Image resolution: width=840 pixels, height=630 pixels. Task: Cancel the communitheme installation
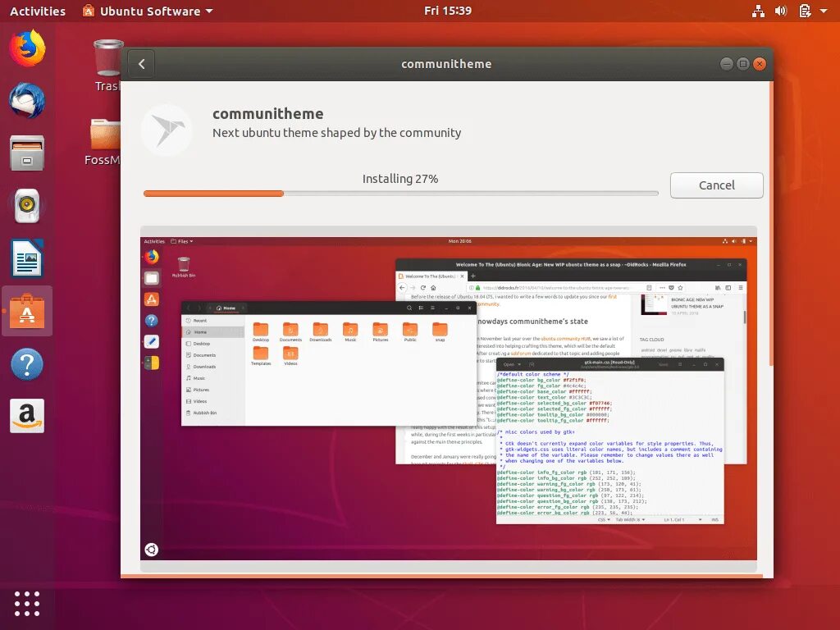coord(716,185)
